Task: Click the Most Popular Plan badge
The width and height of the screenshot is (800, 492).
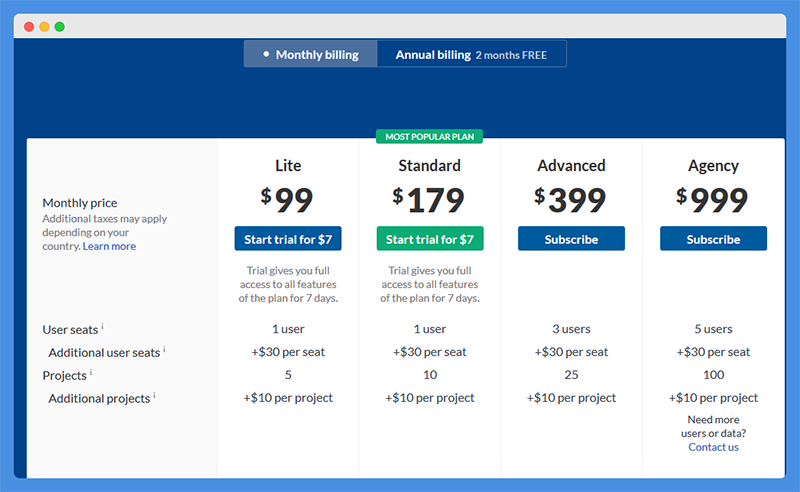Action: [429, 137]
